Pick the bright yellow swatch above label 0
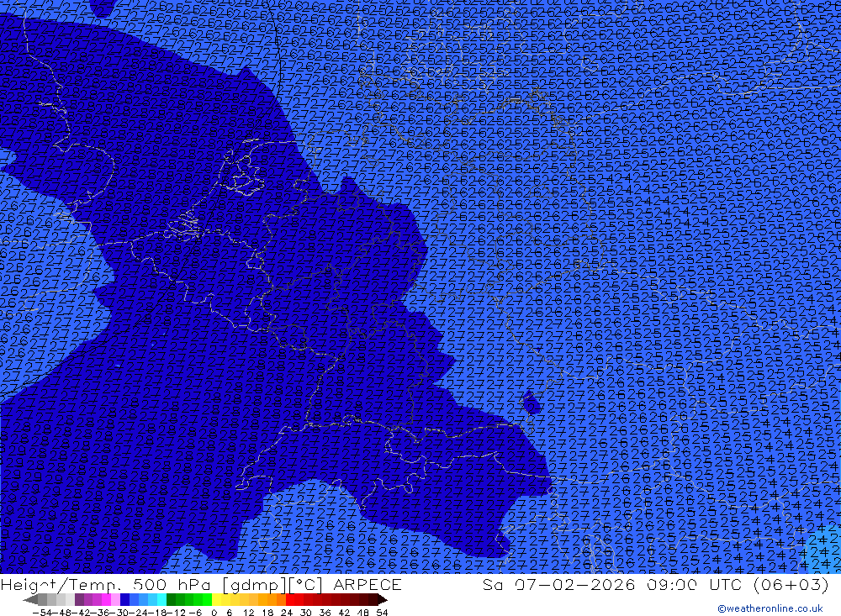Viewport: 841px width, 616px height. point(216,600)
